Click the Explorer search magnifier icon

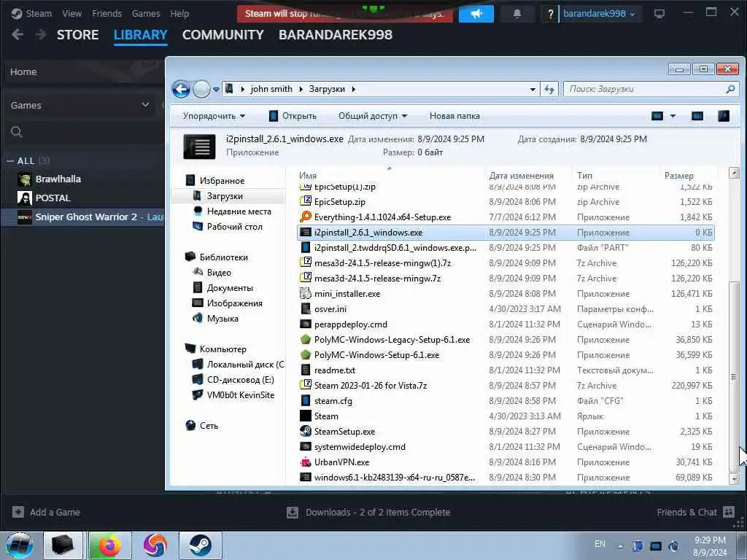click(x=729, y=89)
